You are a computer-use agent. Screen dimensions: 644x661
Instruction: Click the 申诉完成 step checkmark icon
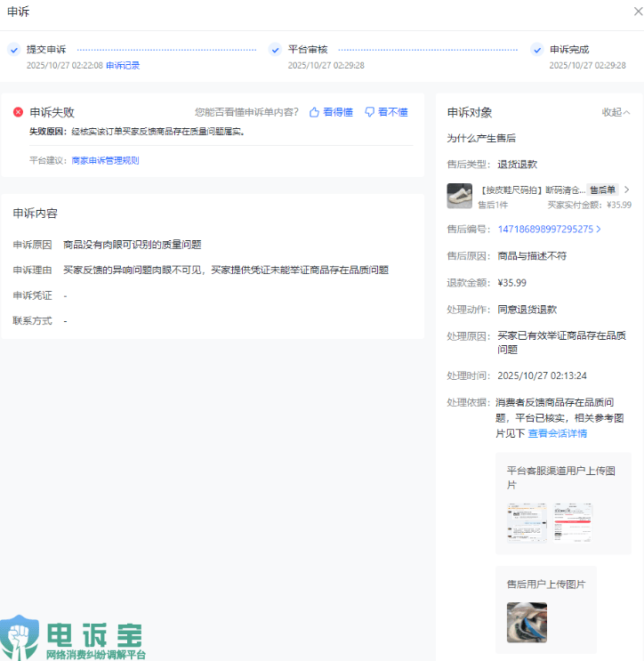click(536, 50)
